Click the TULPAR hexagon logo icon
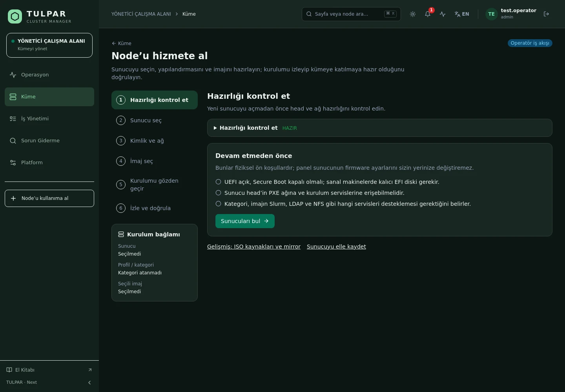 pos(15,16)
